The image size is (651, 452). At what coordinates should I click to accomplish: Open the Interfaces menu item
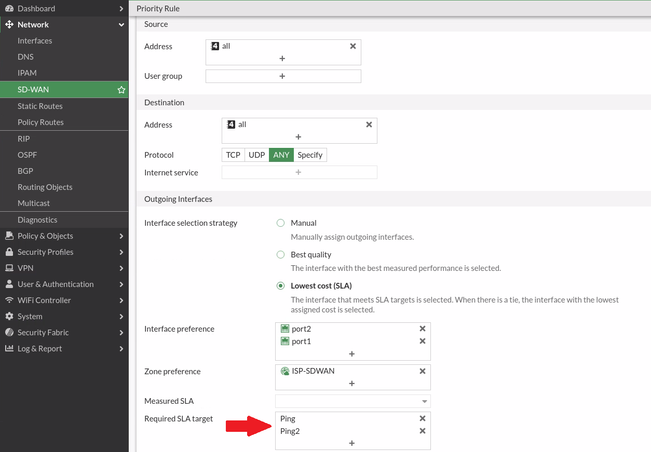pyautogui.click(x=35, y=41)
